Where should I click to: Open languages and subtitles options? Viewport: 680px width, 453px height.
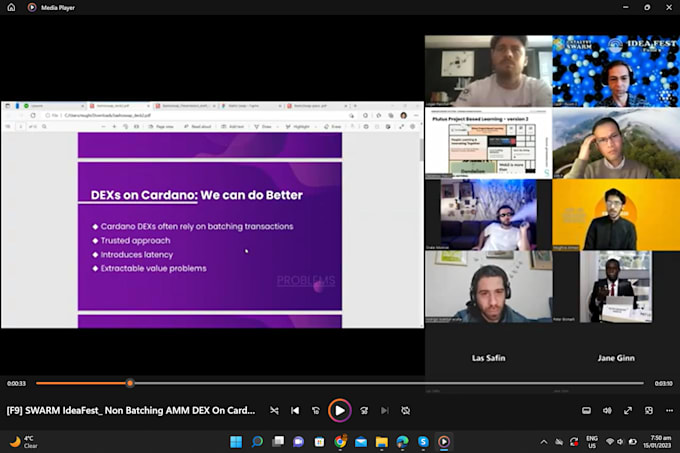[x=586, y=410]
